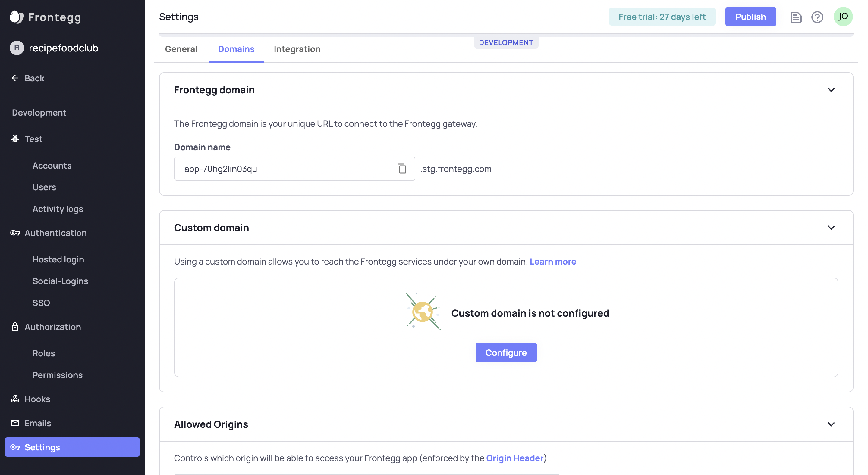
Task: Click the Test bug icon
Action: (15, 139)
